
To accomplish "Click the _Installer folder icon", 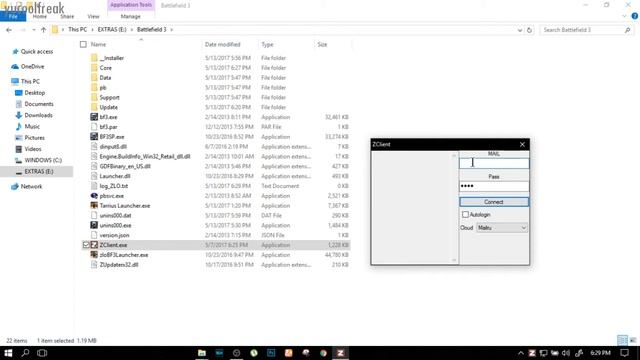I will (x=94, y=58).
